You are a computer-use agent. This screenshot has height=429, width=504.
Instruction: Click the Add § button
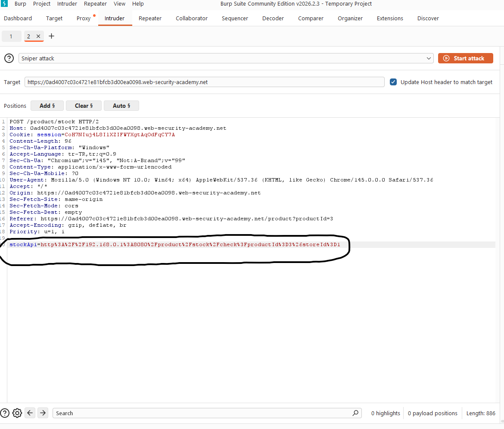point(47,106)
